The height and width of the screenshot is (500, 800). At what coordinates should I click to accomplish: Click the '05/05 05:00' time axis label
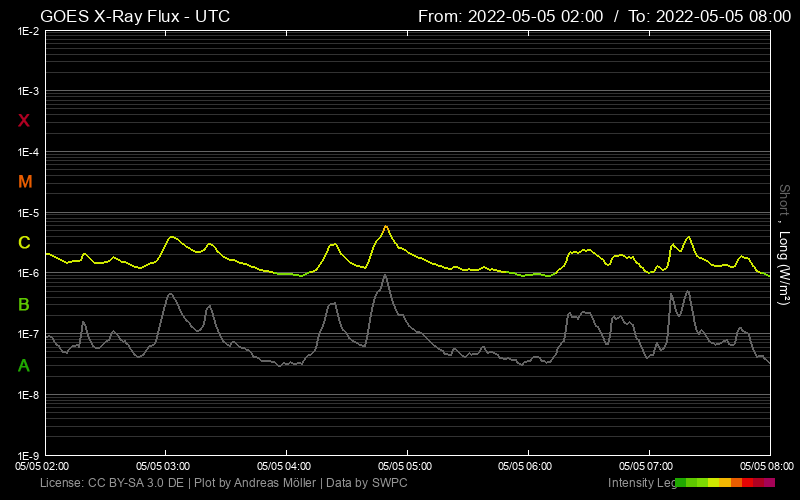pyautogui.click(x=405, y=466)
